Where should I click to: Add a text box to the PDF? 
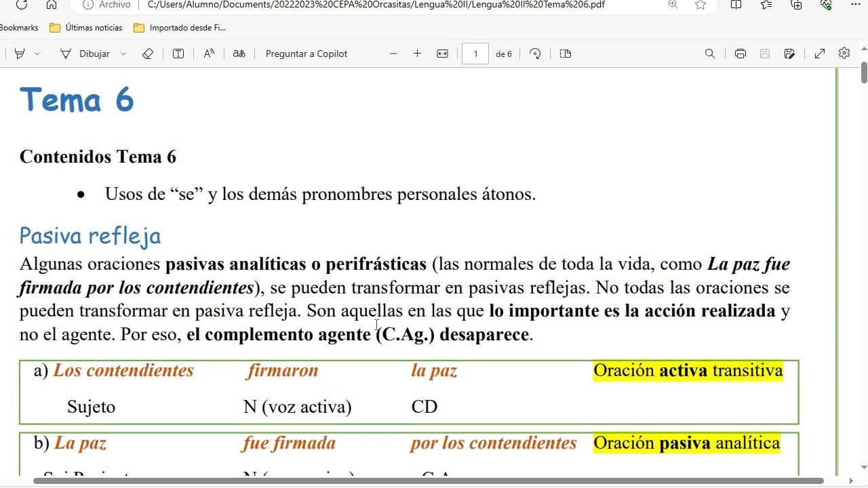(178, 54)
